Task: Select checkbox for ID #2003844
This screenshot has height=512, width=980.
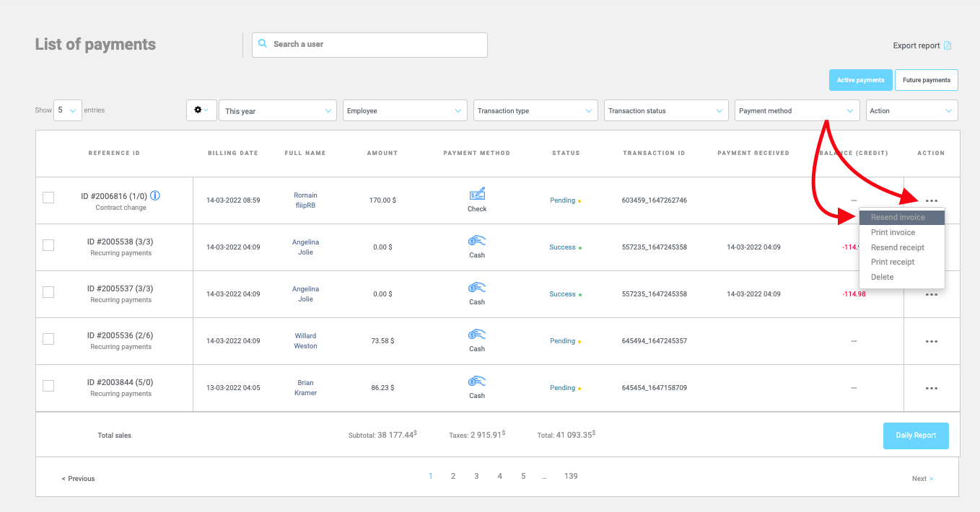Action: [48, 386]
